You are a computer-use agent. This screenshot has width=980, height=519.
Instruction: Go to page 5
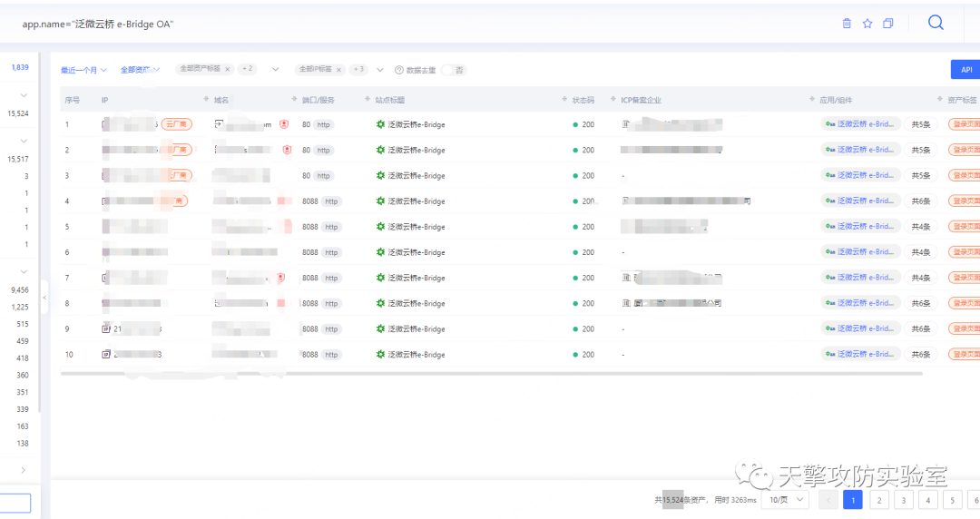(x=953, y=500)
